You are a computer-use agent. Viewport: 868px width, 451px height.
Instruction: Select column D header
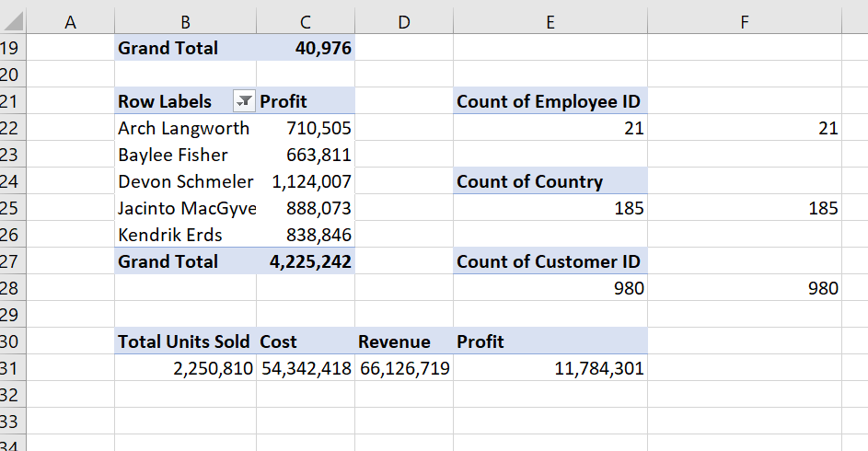403,22
